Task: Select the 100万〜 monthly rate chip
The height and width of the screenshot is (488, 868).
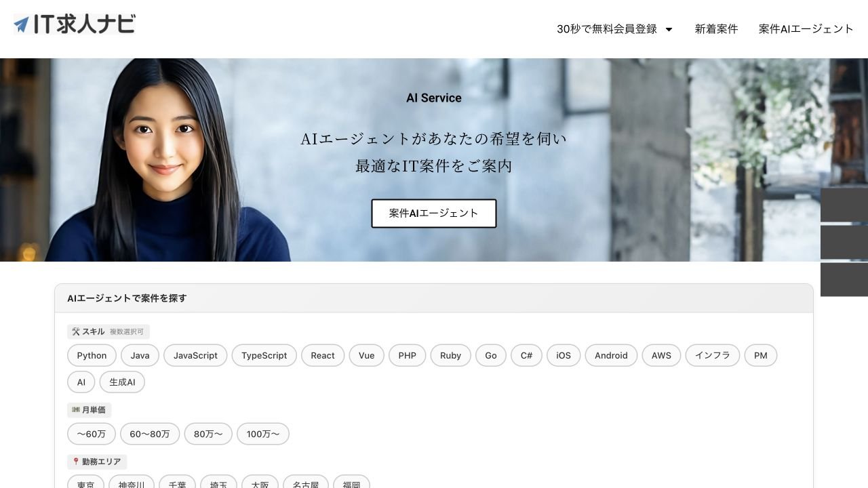Action: [x=263, y=434]
